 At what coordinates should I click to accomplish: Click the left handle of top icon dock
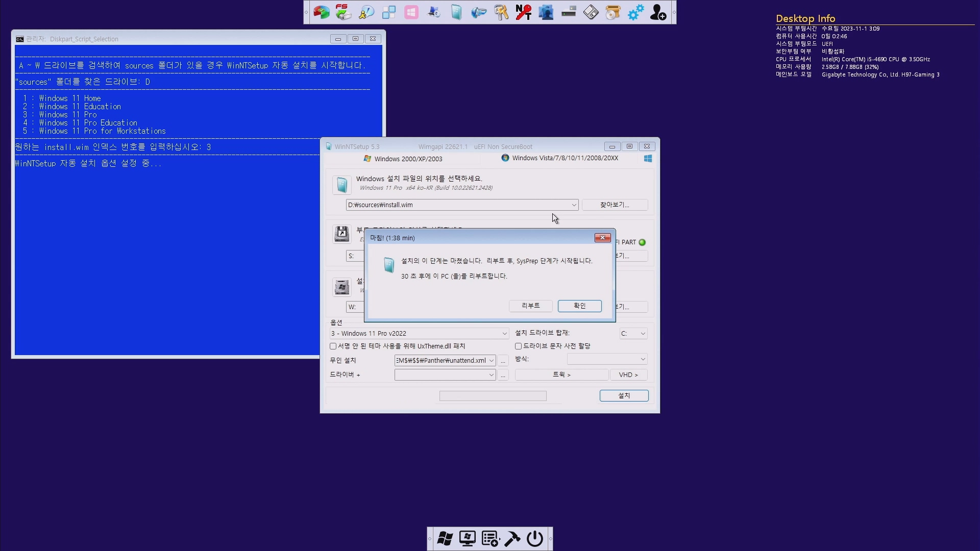pos(306,12)
